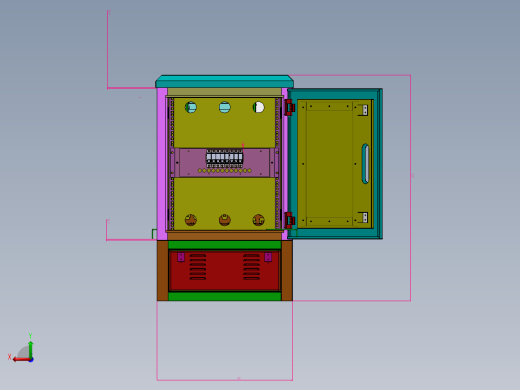Click the right louver vent group on red panel
Image resolution: width=520 pixels, height=390 pixels.
(x=251, y=267)
